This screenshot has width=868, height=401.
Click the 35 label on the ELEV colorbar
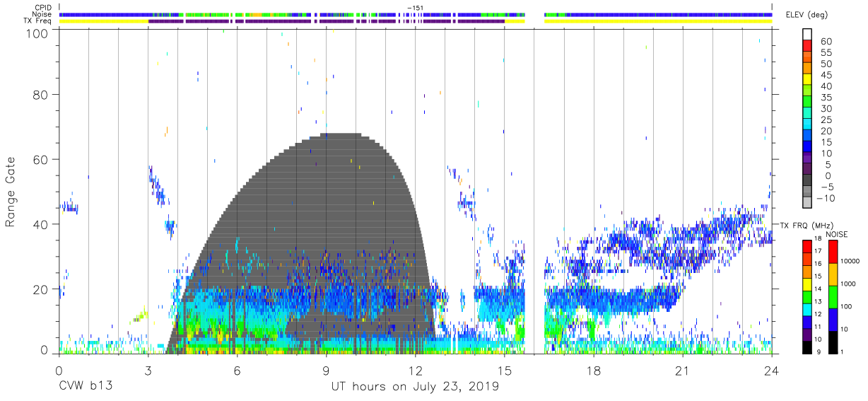click(x=826, y=98)
